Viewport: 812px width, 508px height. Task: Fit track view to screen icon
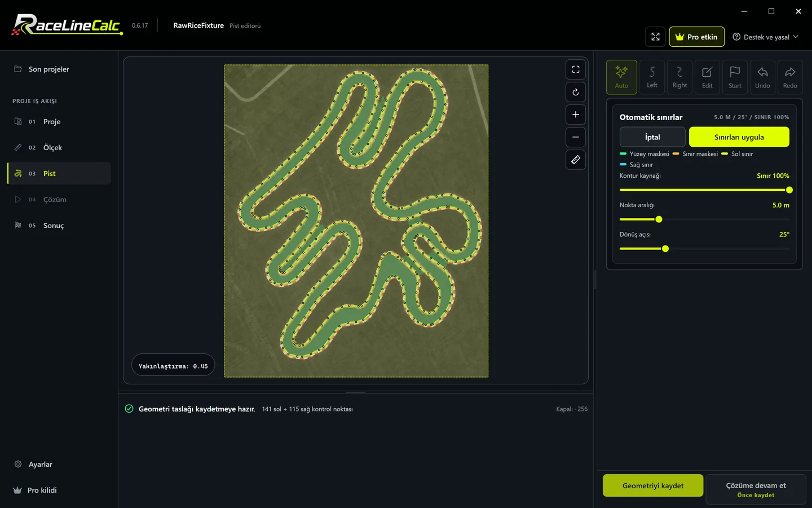pos(576,69)
